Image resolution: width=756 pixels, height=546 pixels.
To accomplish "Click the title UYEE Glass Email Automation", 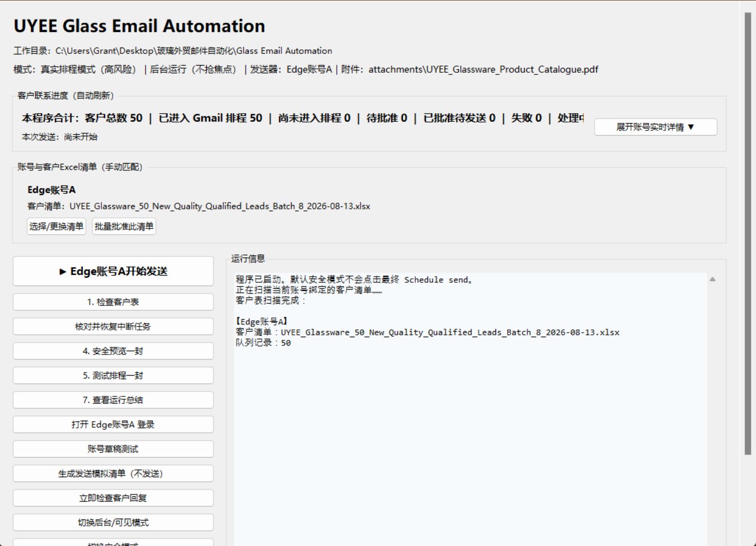I will [x=139, y=26].
